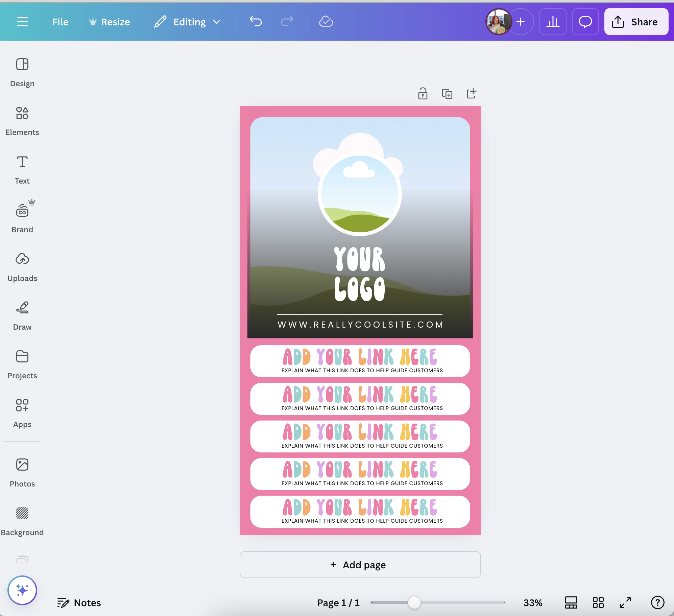Duplicate the page with copy icon
The height and width of the screenshot is (616, 674).
(447, 94)
